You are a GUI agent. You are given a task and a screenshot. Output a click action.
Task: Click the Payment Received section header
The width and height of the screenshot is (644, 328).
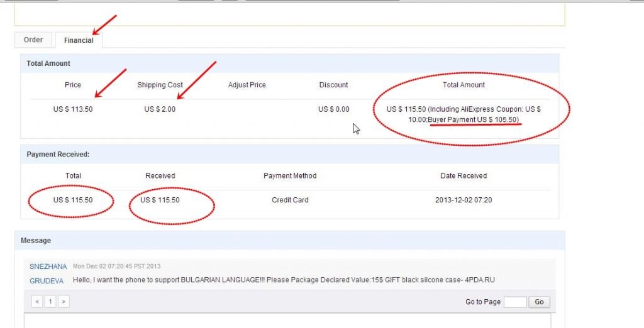pyautogui.click(x=58, y=154)
